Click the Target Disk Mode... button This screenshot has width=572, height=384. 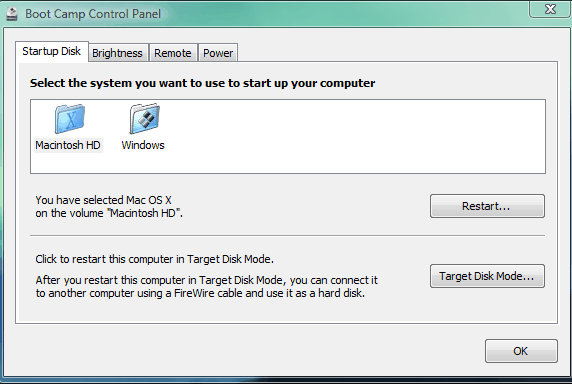point(487,276)
